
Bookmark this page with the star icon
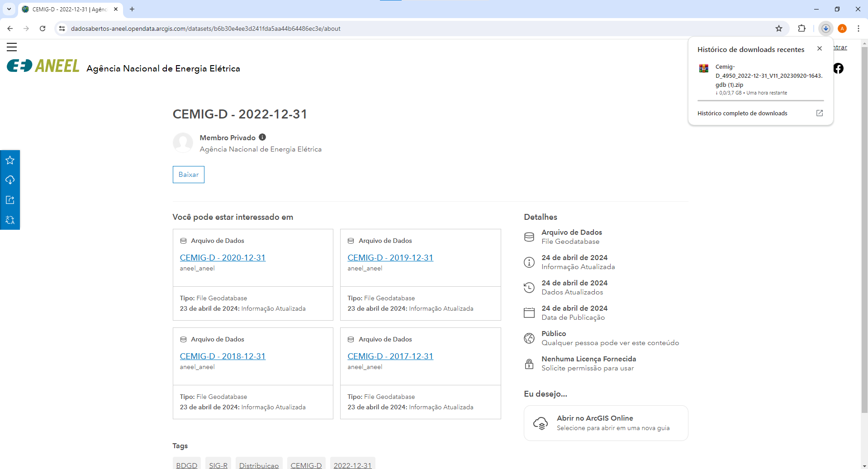point(779,28)
